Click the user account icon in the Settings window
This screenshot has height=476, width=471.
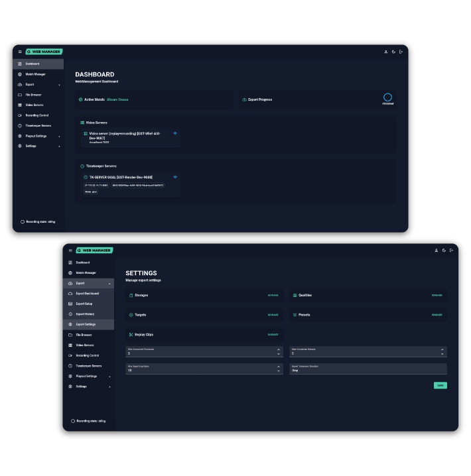pyautogui.click(x=437, y=251)
